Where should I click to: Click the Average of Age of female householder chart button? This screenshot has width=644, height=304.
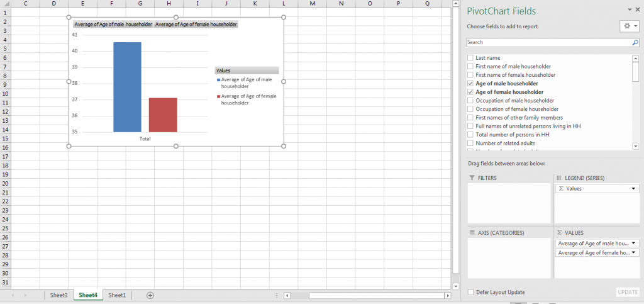tap(196, 25)
